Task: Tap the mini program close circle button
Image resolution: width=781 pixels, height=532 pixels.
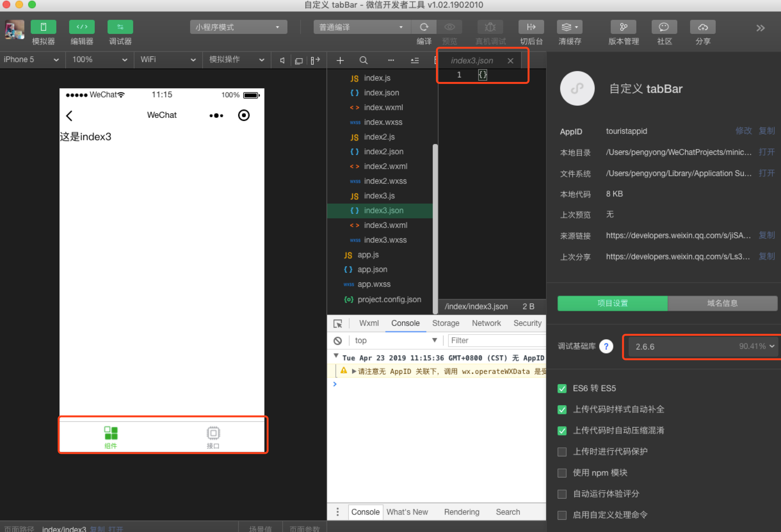Action: [244, 115]
